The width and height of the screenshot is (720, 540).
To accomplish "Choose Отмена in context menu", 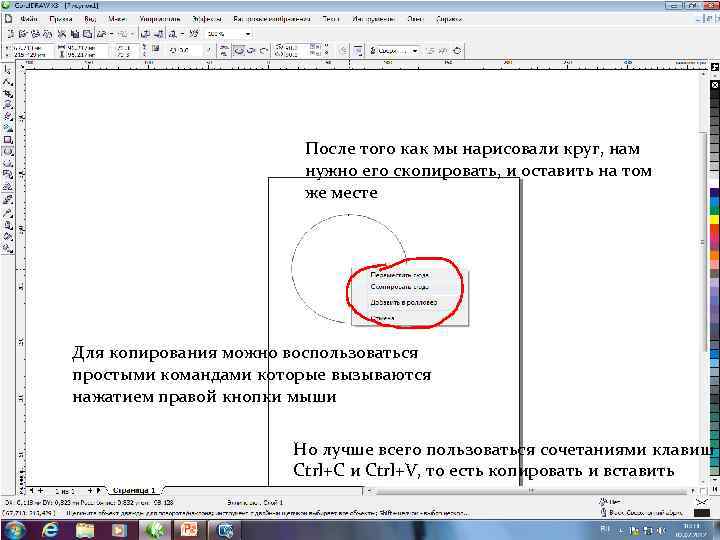I will [382, 318].
